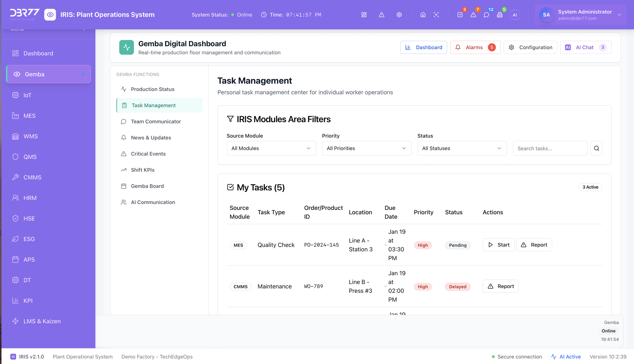Click the alerts icon with badge 7

pos(474,15)
